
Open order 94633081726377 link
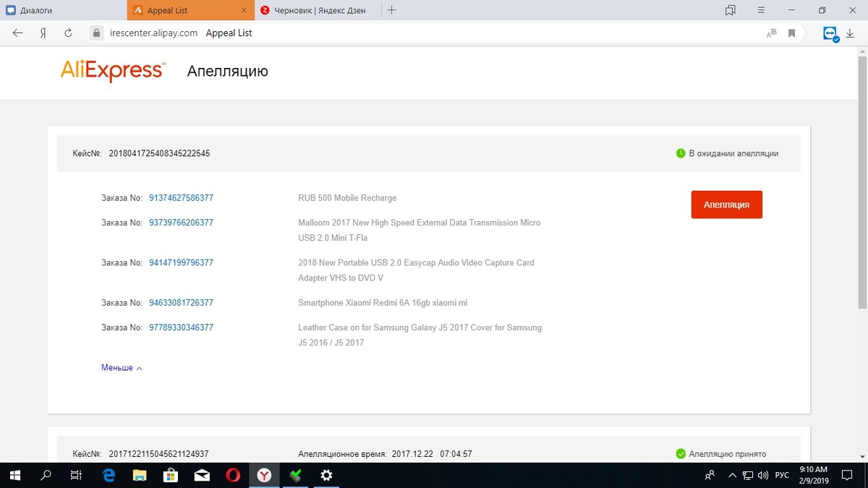tap(181, 303)
